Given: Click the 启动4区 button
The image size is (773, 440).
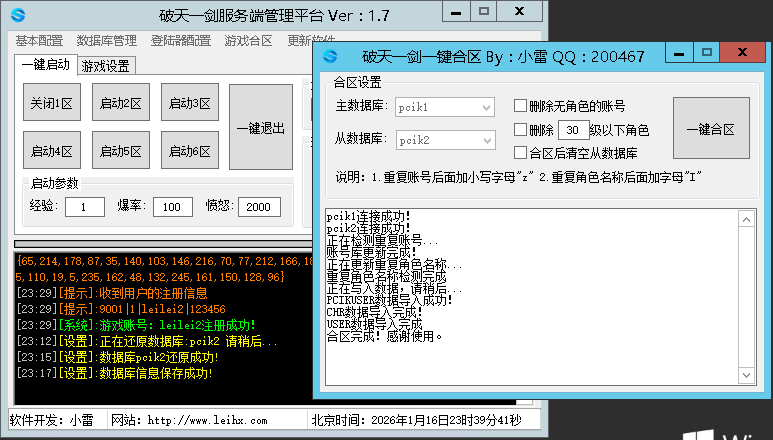Looking at the screenshot, I should 52,152.
